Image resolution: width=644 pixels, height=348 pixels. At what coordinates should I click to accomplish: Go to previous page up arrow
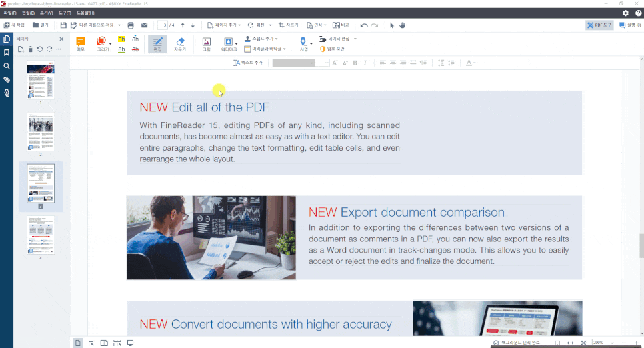pyautogui.click(x=183, y=25)
